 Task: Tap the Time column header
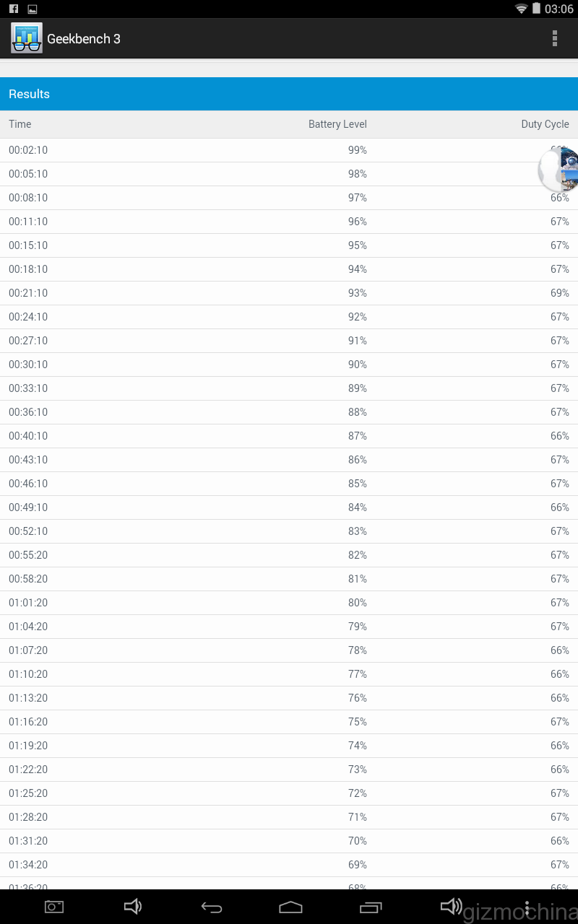click(20, 124)
